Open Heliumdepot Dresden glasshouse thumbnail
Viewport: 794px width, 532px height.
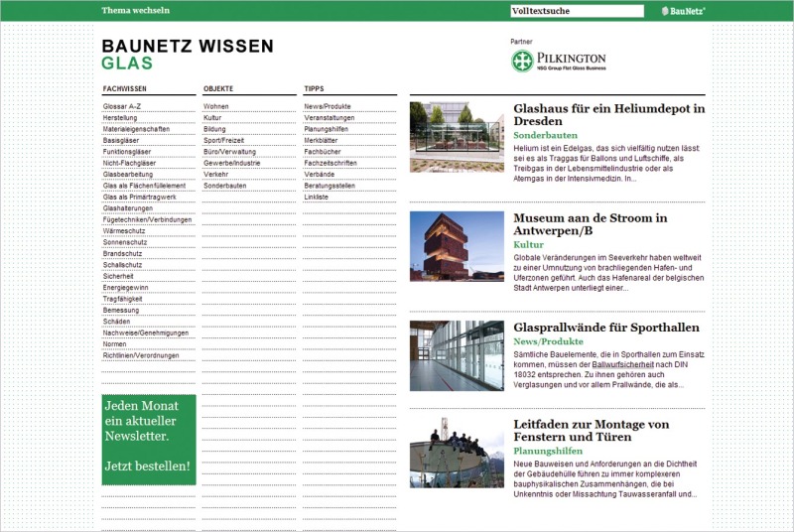(x=457, y=137)
